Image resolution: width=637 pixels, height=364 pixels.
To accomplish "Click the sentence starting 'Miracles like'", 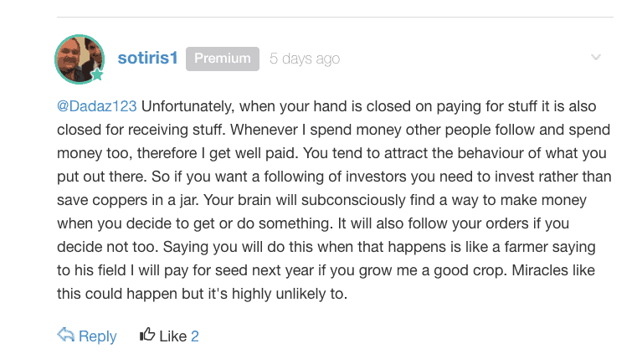I will (x=326, y=282).
